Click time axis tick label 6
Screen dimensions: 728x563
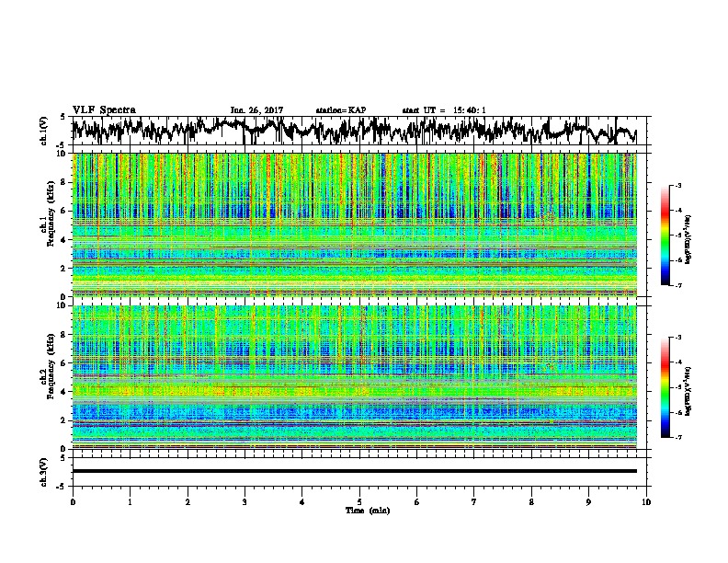click(x=417, y=502)
